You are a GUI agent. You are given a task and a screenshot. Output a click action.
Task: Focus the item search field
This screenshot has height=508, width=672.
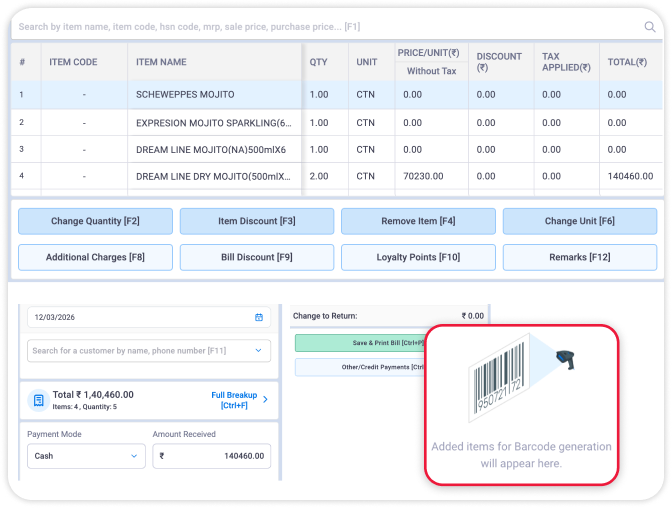(x=320, y=27)
